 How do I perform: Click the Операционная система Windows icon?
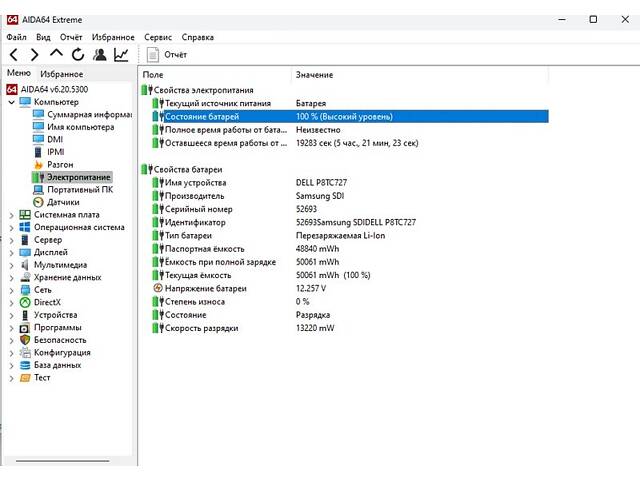[25, 227]
